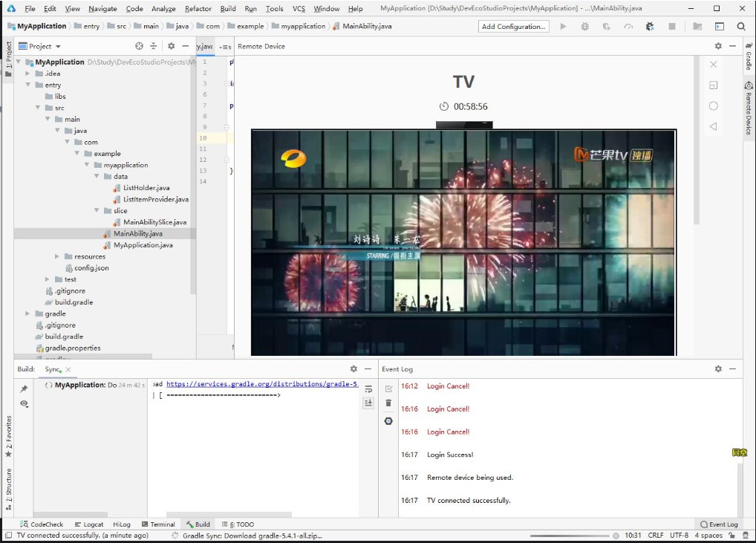Click the mark-all-read icon in Event Log

tap(388, 388)
